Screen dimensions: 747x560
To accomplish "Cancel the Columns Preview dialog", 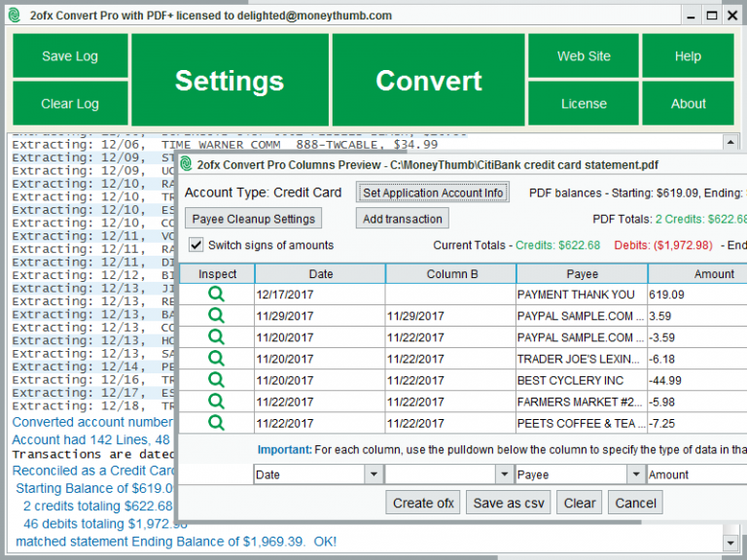I will tap(635, 503).
